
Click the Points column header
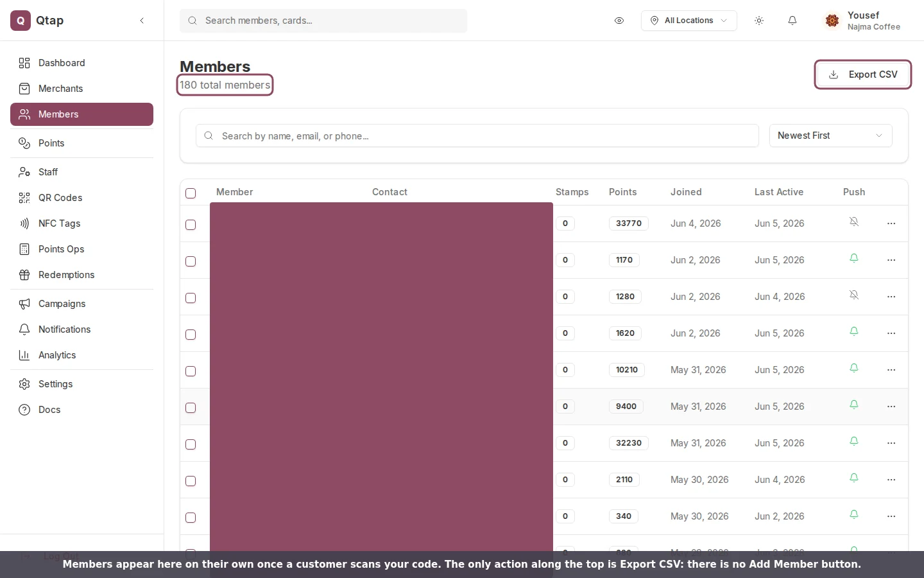(622, 192)
